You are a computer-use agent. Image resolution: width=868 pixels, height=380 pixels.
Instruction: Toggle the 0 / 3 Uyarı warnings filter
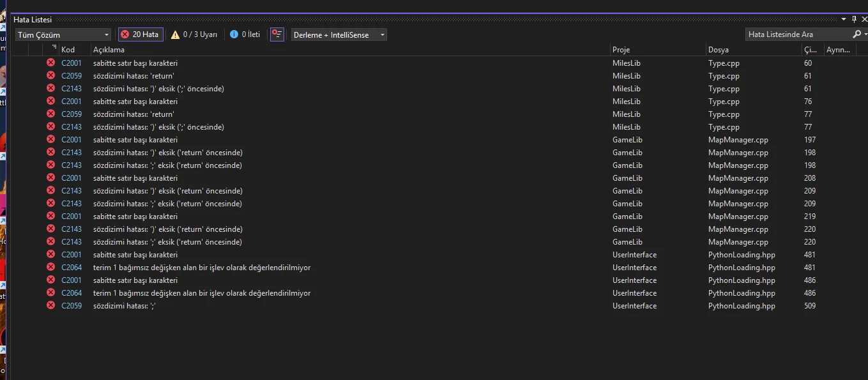(x=194, y=34)
